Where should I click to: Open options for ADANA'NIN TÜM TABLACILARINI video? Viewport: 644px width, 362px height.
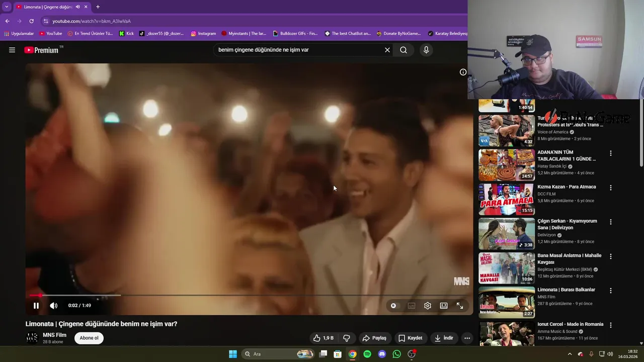pyautogui.click(x=611, y=153)
